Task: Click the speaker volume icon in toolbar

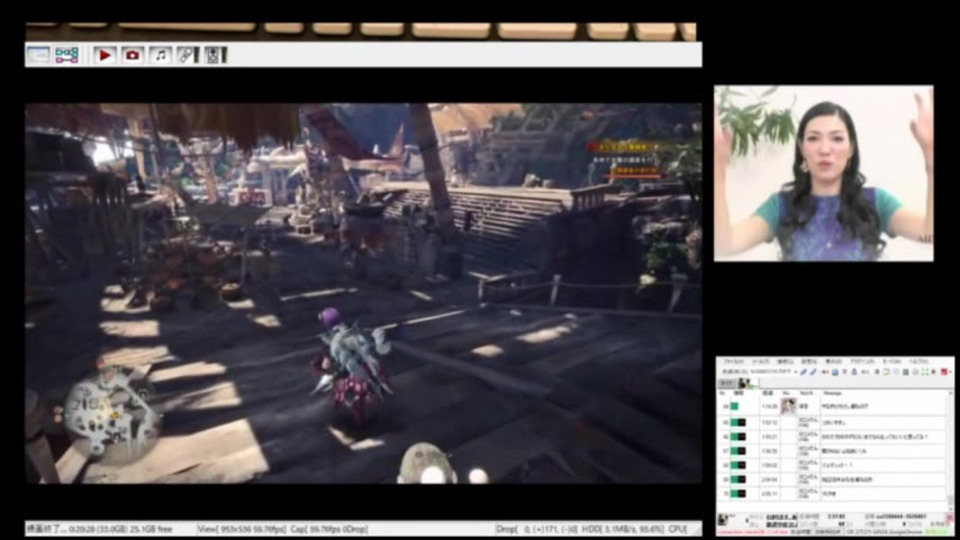Action: click(216, 55)
